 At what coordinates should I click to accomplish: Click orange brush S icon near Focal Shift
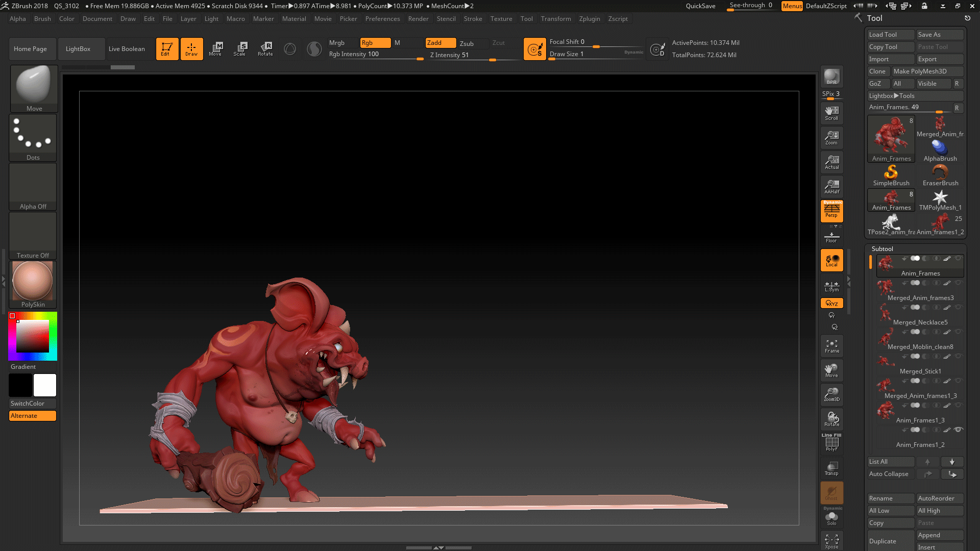(x=535, y=49)
